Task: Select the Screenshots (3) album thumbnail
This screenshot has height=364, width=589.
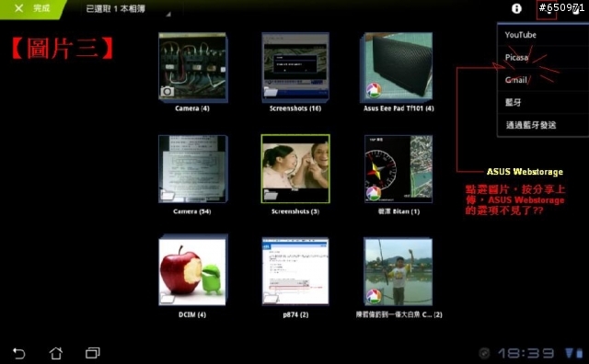Action: [x=295, y=169]
